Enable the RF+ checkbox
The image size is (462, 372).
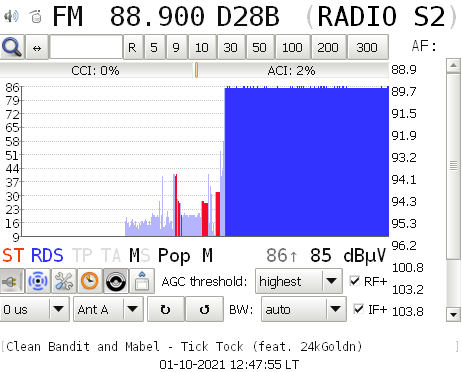point(355,281)
